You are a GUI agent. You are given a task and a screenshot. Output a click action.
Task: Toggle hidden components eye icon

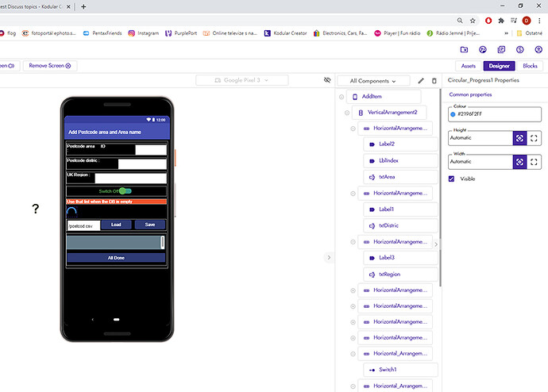click(327, 80)
